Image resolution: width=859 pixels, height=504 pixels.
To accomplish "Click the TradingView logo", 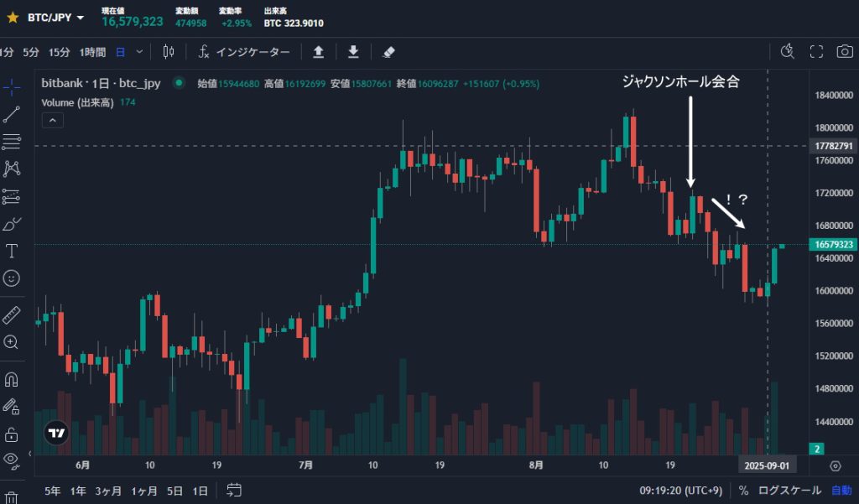I will (x=56, y=433).
